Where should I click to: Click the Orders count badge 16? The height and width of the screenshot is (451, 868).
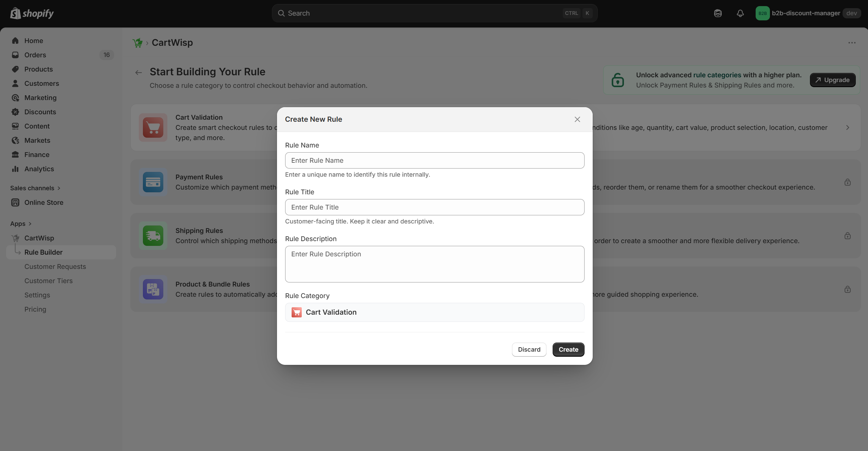click(107, 55)
